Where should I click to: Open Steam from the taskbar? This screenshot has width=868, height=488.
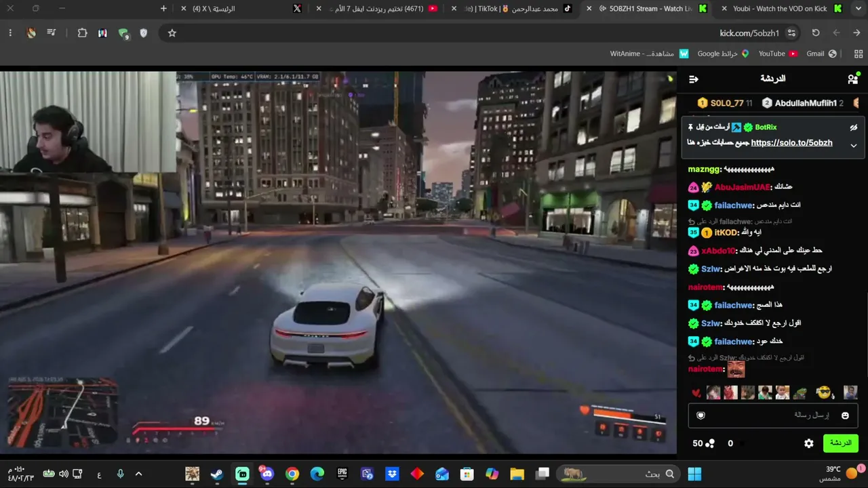pyautogui.click(x=217, y=474)
